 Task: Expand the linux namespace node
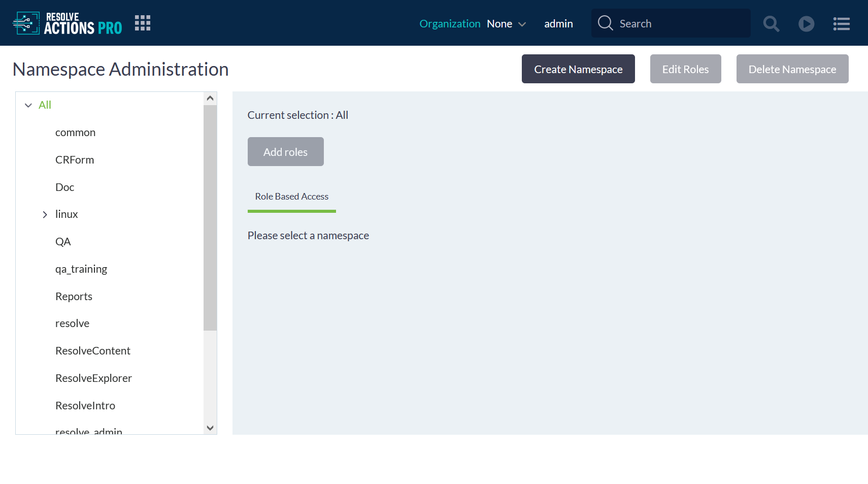click(45, 214)
